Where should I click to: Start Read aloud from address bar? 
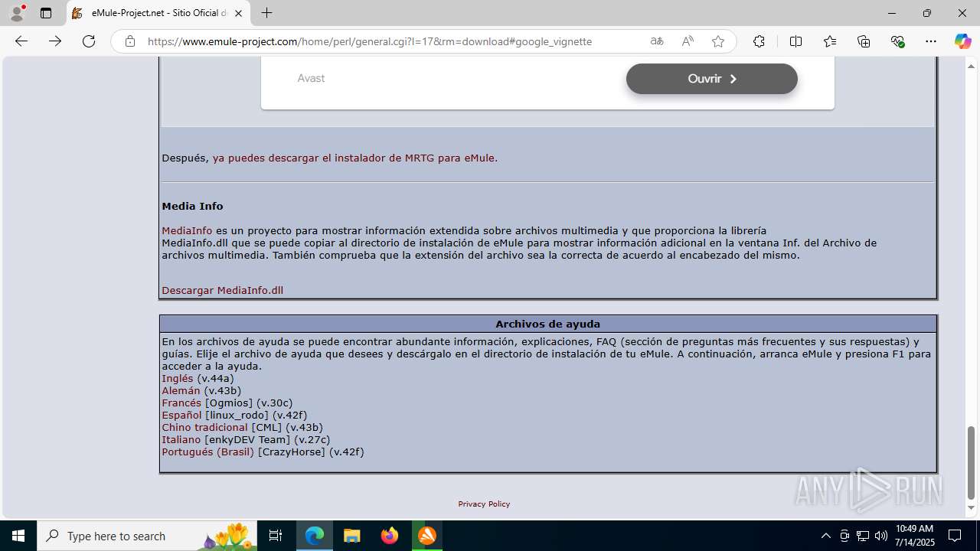tap(688, 41)
